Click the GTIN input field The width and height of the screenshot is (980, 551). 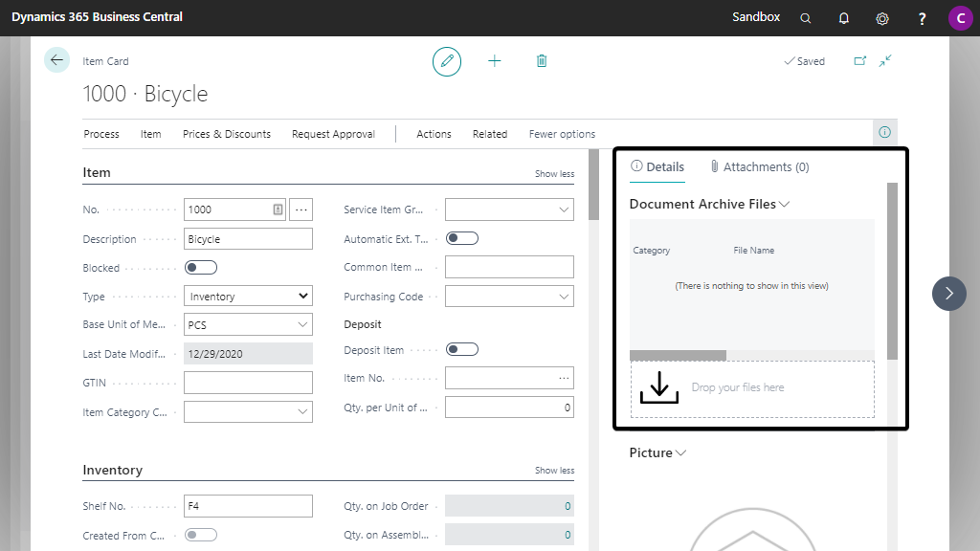(x=248, y=383)
